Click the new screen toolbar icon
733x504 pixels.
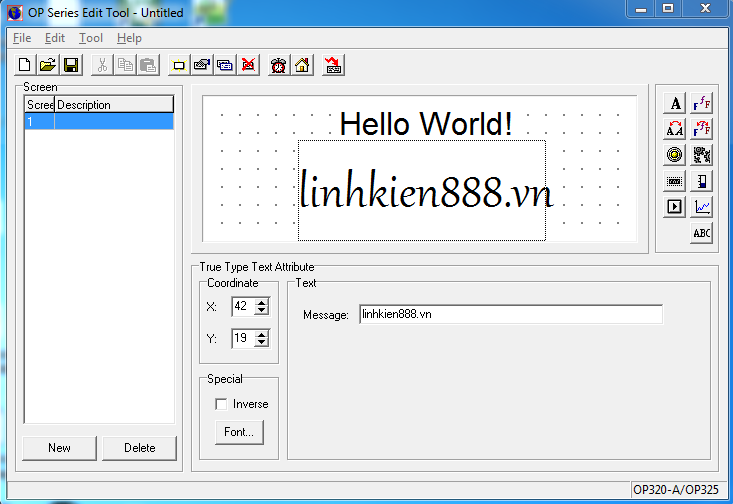(179, 65)
